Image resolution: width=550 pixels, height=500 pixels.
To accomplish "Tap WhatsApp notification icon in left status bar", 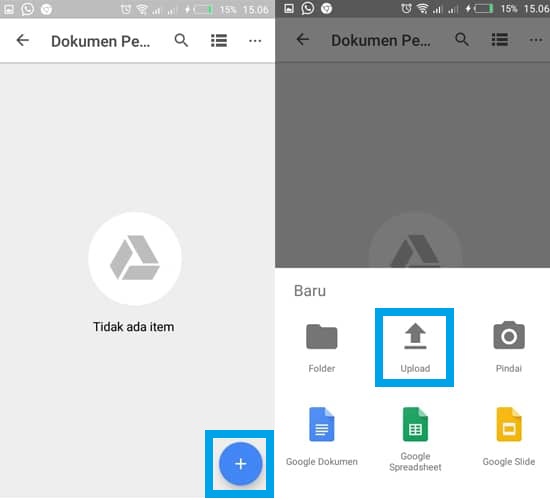I will [27, 9].
